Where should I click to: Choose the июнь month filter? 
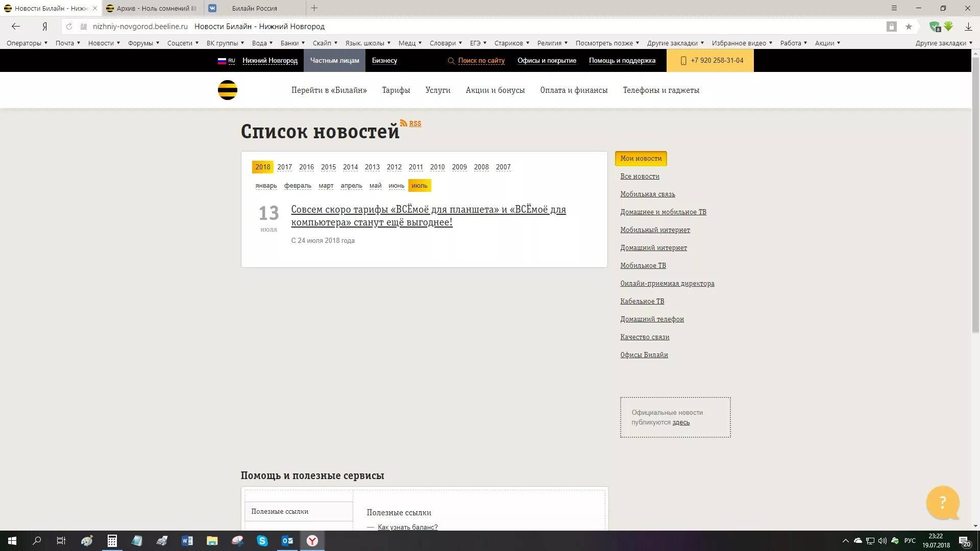(396, 186)
